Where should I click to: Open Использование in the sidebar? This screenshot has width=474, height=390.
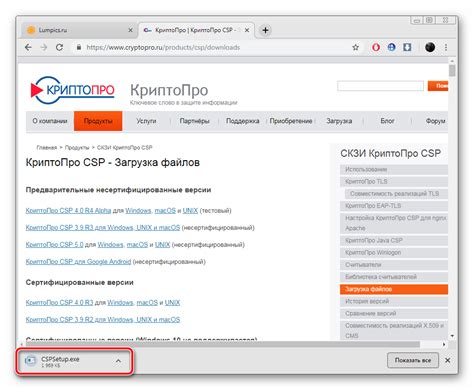tap(394, 169)
